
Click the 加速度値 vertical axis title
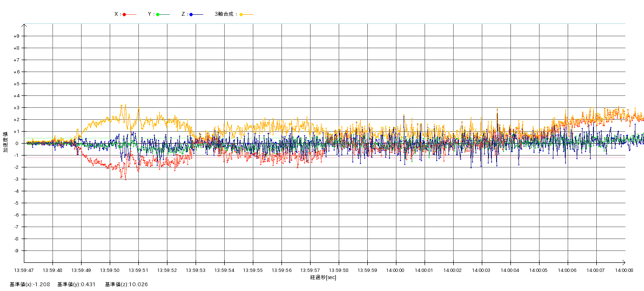(x=6, y=142)
